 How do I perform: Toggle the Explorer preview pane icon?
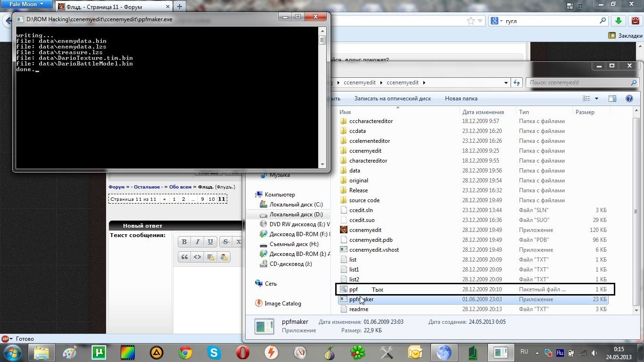[x=612, y=99]
